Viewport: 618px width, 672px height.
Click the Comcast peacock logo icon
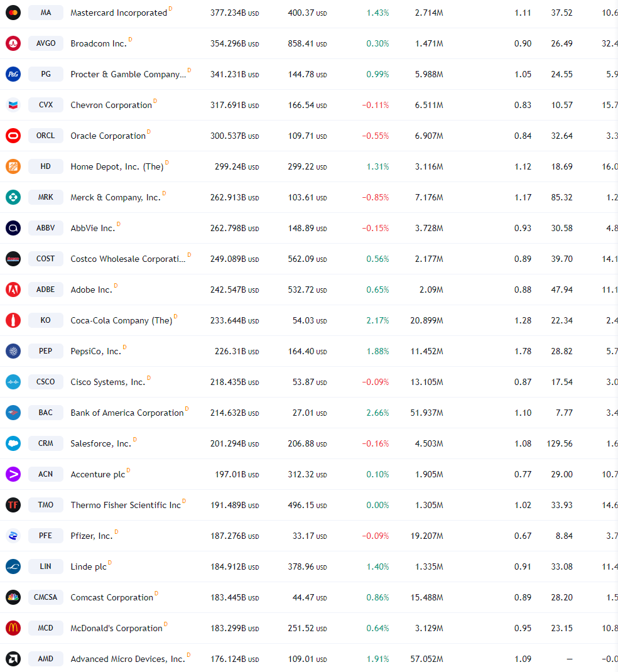(x=13, y=597)
